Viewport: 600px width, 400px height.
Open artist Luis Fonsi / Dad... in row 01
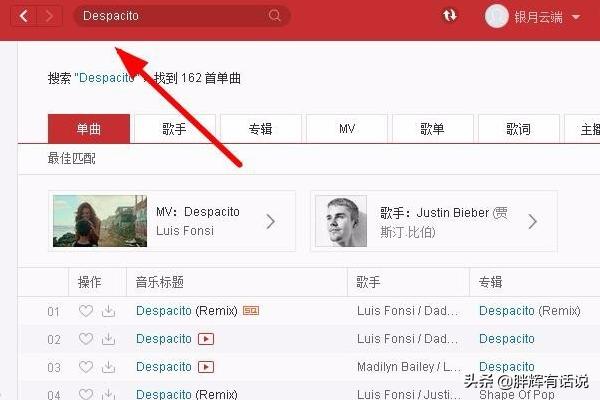408,310
